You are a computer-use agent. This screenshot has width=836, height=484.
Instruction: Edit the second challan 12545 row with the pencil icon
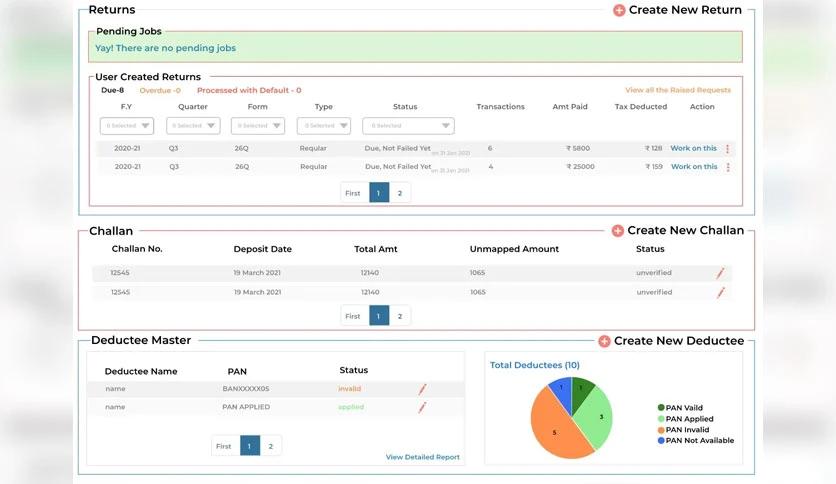(x=721, y=293)
